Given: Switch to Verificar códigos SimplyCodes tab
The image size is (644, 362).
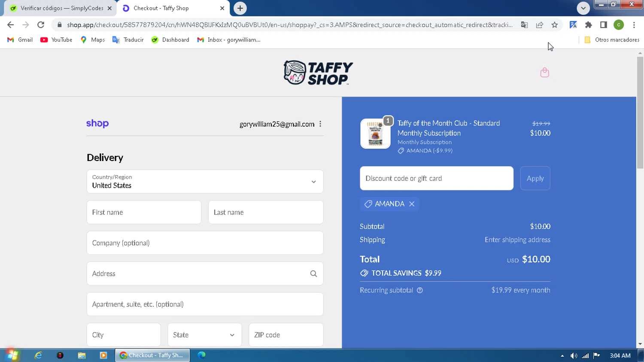Looking at the screenshot, I should 60,8.
